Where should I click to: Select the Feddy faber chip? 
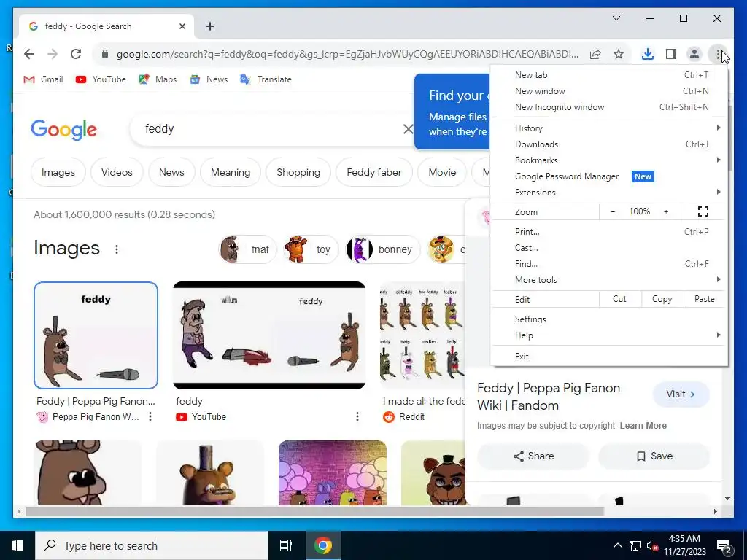coord(374,172)
